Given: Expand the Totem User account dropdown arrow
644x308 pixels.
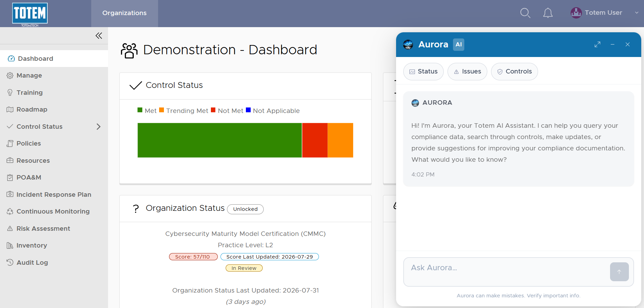Looking at the screenshot, I should pyautogui.click(x=636, y=13).
